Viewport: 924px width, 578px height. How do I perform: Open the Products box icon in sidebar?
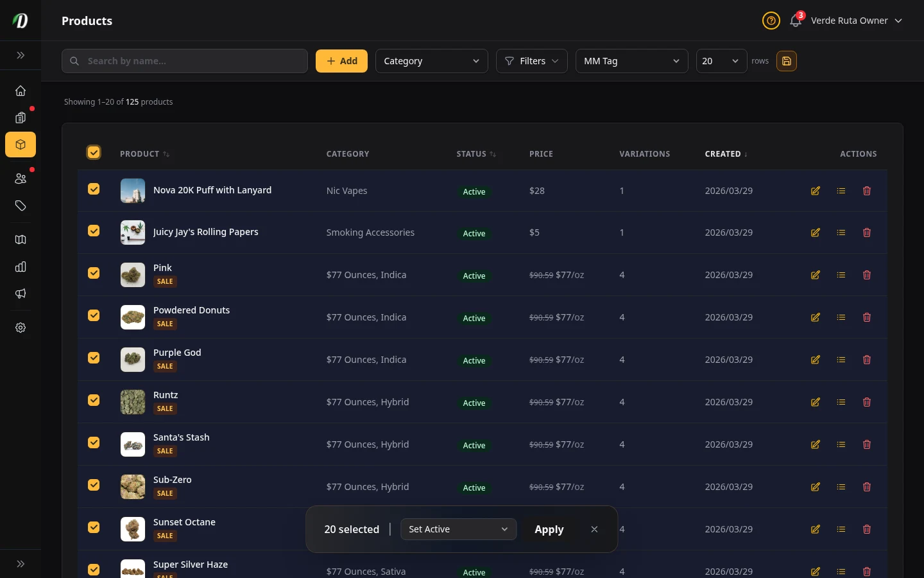pos(20,144)
